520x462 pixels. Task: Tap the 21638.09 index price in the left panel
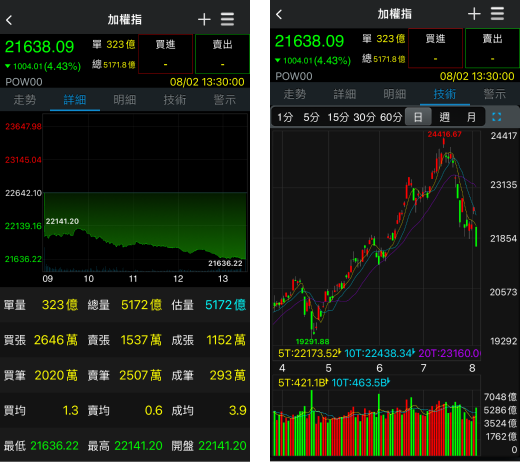click(39, 47)
